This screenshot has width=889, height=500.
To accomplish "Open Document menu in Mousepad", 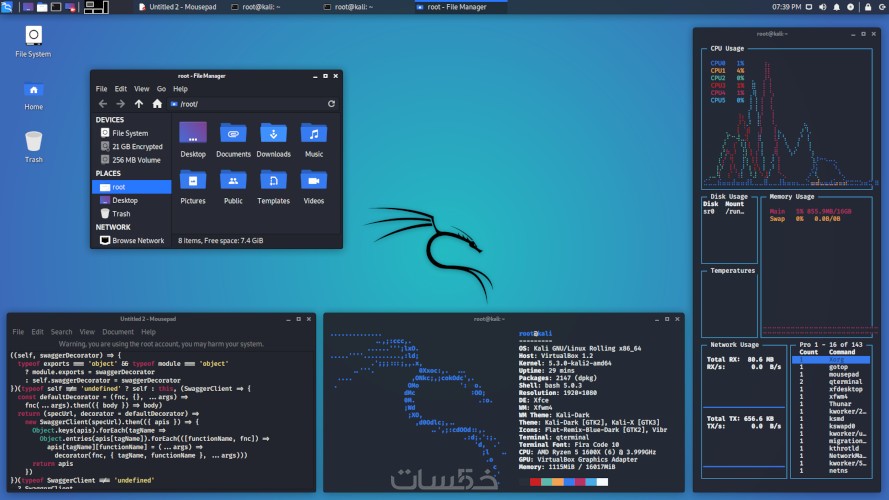I will click(118, 332).
